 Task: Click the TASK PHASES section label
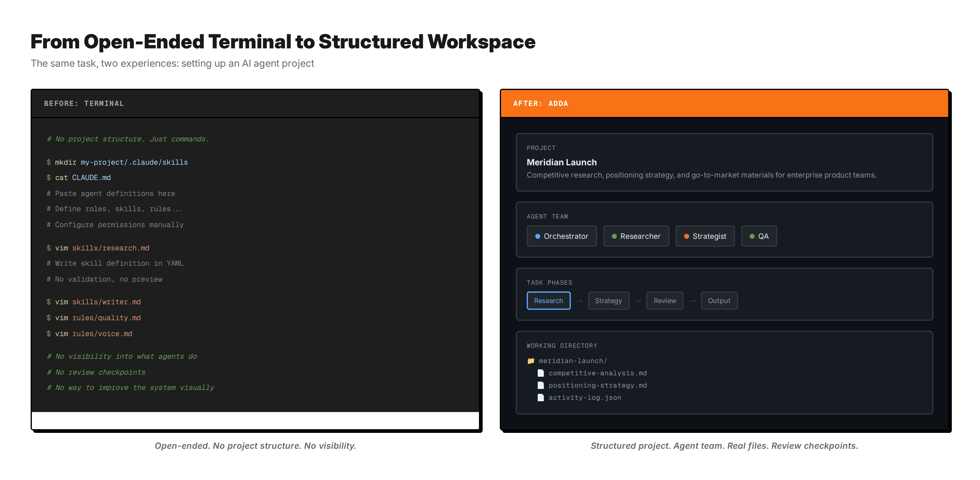click(549, 283)
